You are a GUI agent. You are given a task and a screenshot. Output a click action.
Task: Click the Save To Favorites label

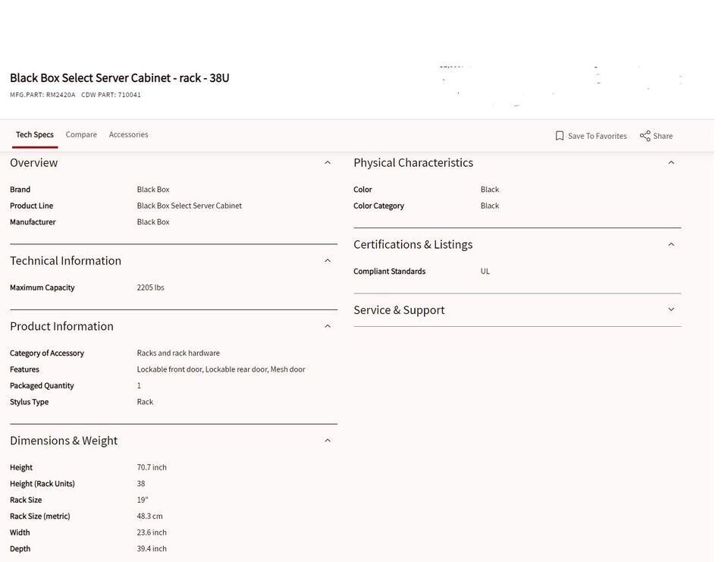[597, 136]
